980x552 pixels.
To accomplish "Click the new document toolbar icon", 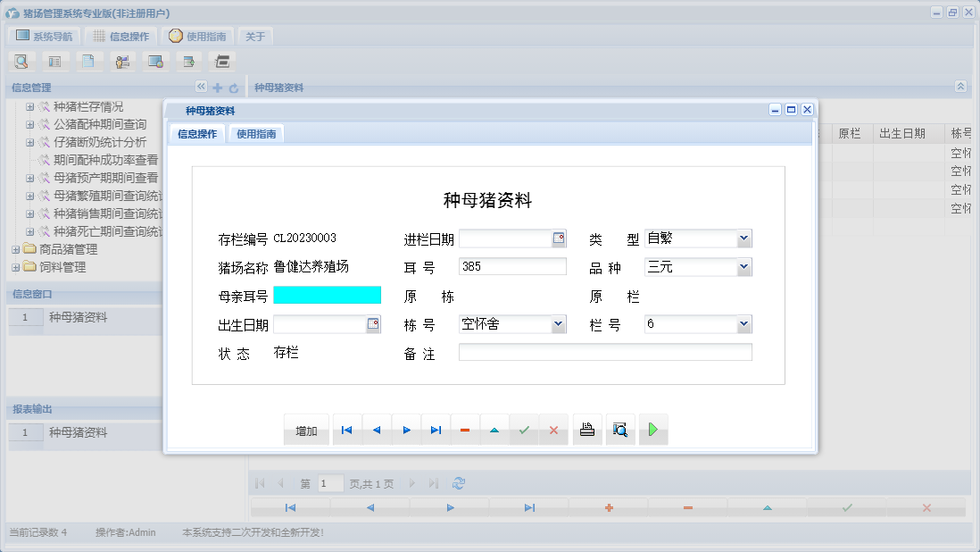I will pos(89,61).
